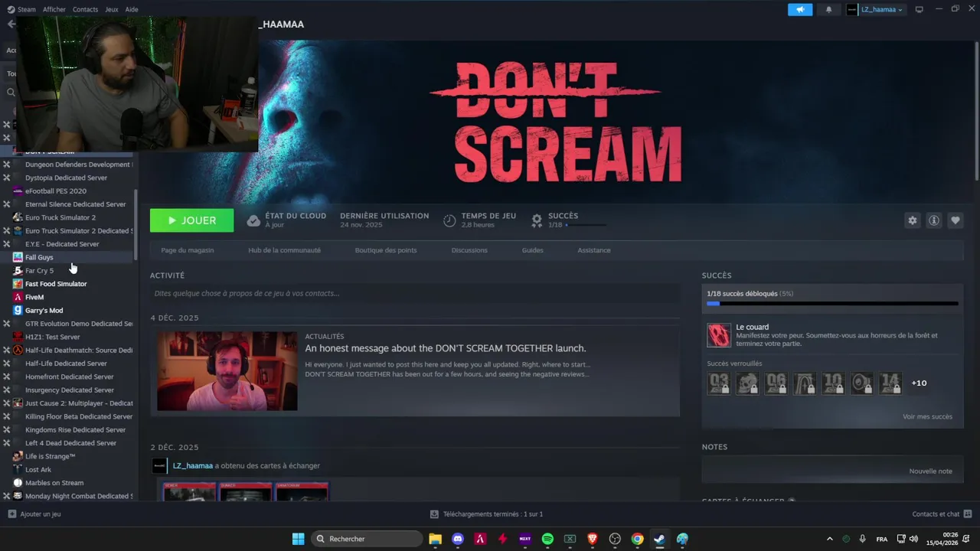
Task: Open the honest message news headline
Action: point(446,348)
